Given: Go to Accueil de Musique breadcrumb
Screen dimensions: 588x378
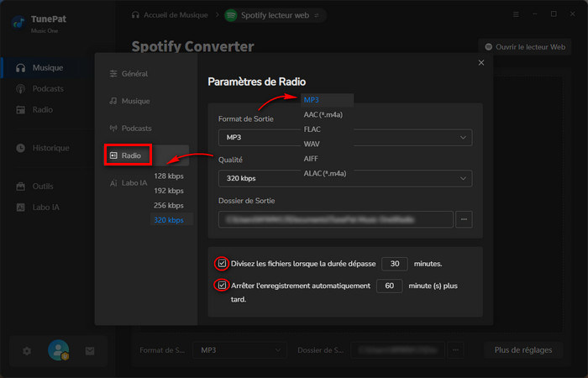Looking at the screenshot, I should [x=171, y=15].
